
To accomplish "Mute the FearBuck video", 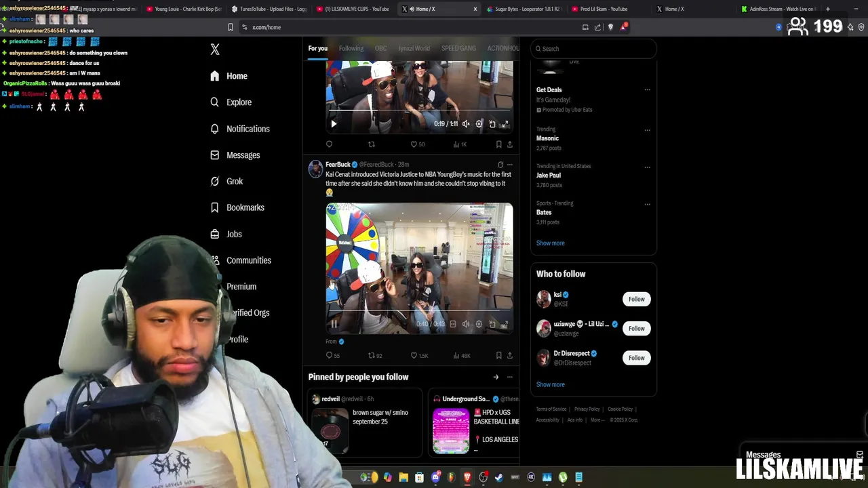I will [x=466, y=324].
